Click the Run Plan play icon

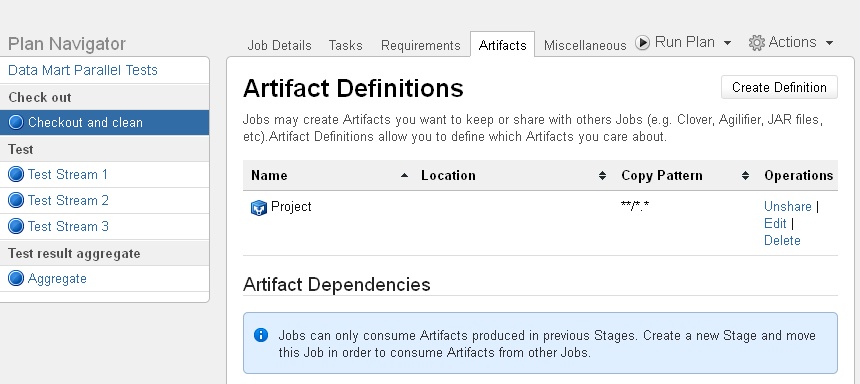point(643,42)
